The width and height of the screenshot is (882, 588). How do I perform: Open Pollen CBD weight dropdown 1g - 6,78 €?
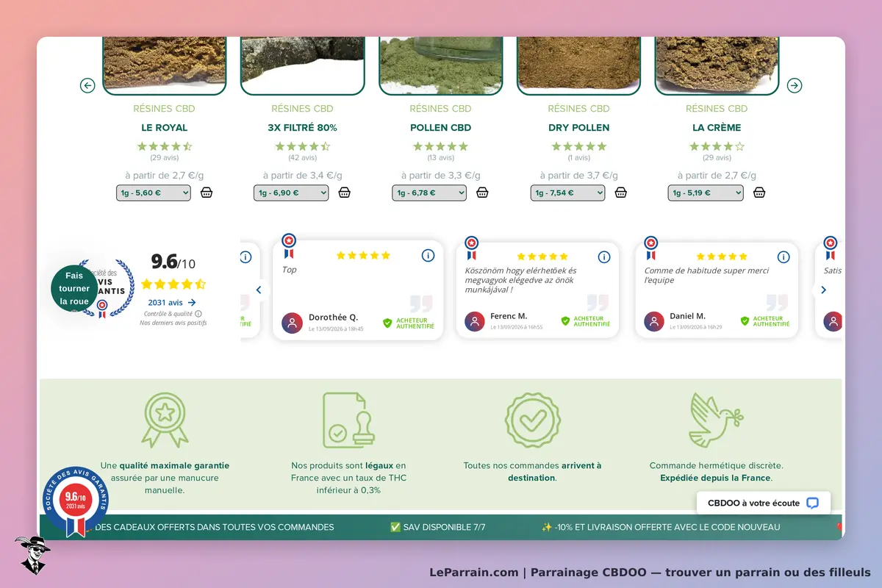point(429,193)
